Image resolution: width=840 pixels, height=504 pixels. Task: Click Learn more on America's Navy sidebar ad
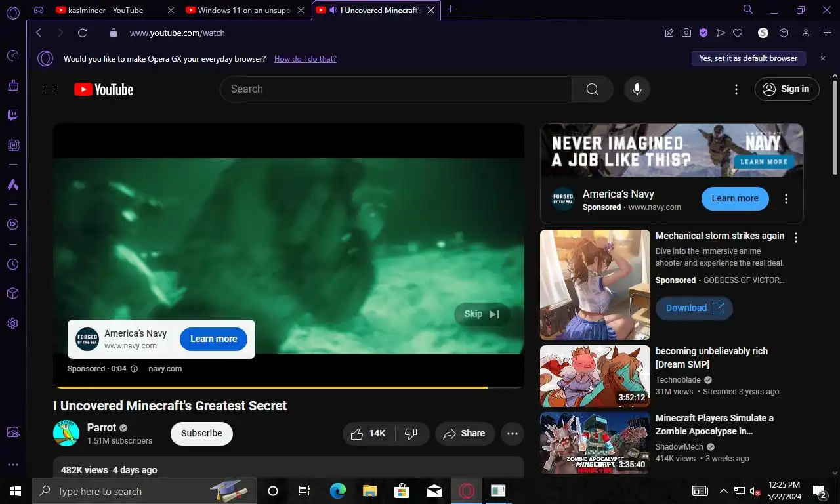click(735, 199)
